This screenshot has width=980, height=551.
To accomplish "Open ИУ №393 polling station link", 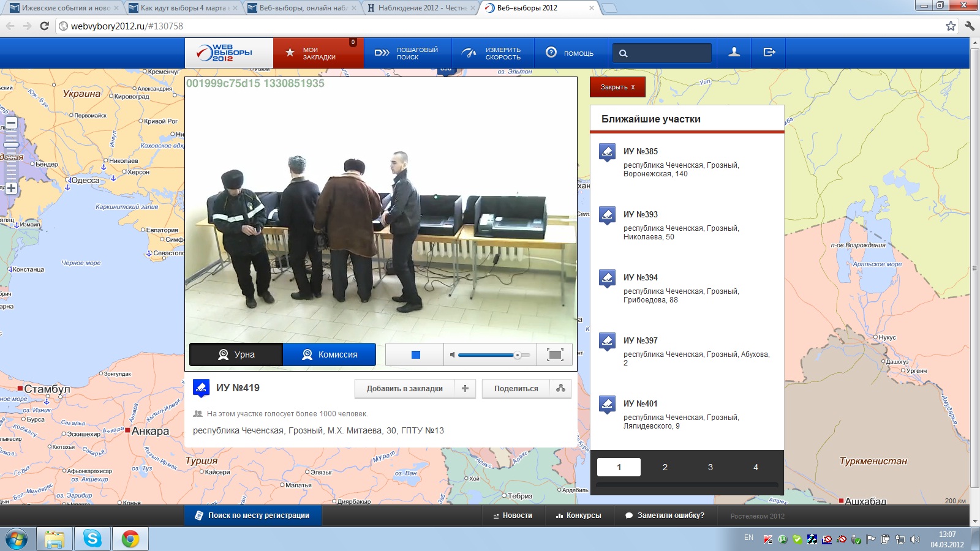I will 640,214.
